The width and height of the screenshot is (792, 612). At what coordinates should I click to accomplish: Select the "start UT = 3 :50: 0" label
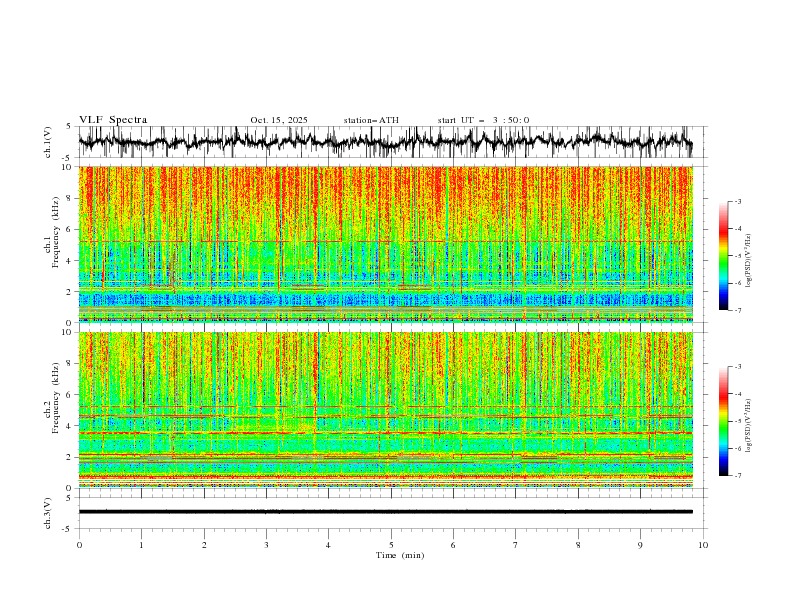pos(483,120)
